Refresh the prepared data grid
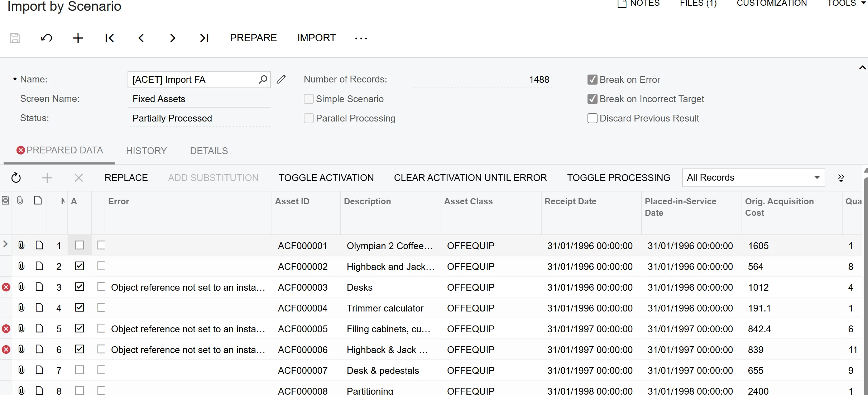This screenshot has width=868, height=395. 16,178
